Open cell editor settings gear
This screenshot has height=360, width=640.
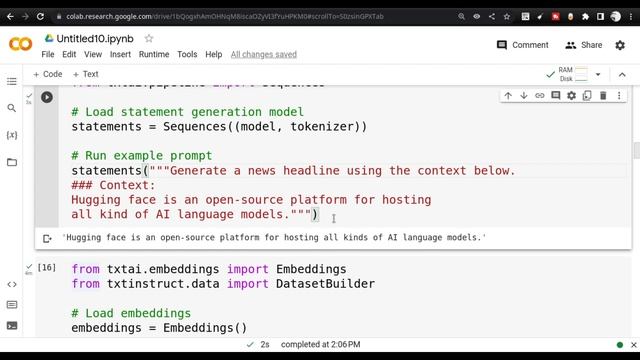571,96
